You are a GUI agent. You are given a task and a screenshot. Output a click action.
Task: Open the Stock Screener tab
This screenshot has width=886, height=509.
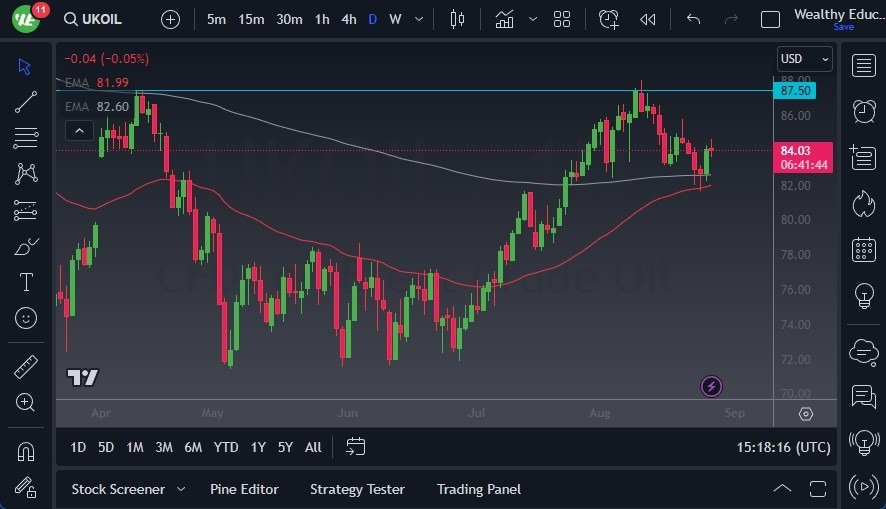click(118, 489)
